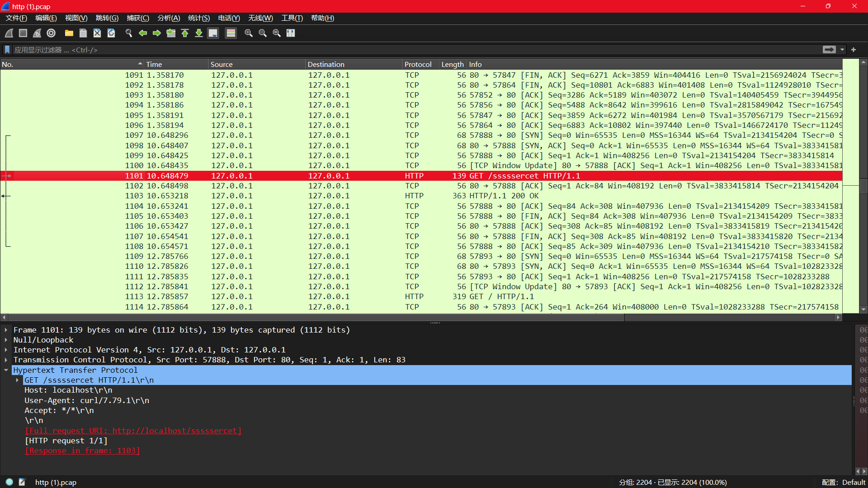Go forward with the right green arrow
This screenshot has height=488, width=868.
[157, 33]
